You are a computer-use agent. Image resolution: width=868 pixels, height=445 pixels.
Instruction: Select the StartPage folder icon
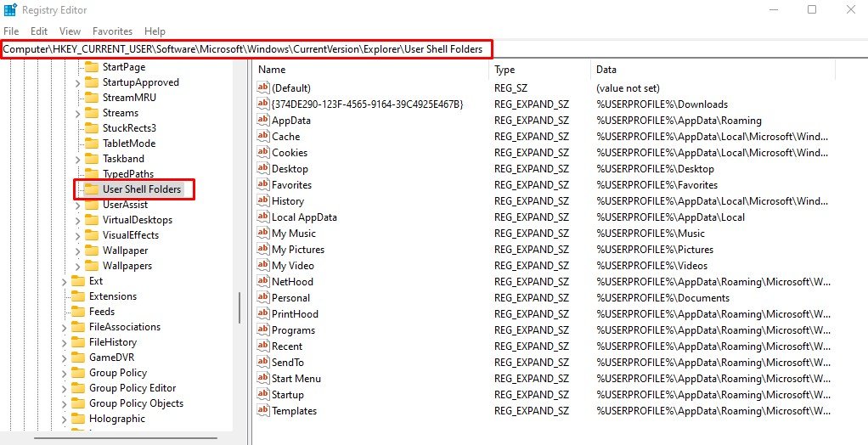92,67
